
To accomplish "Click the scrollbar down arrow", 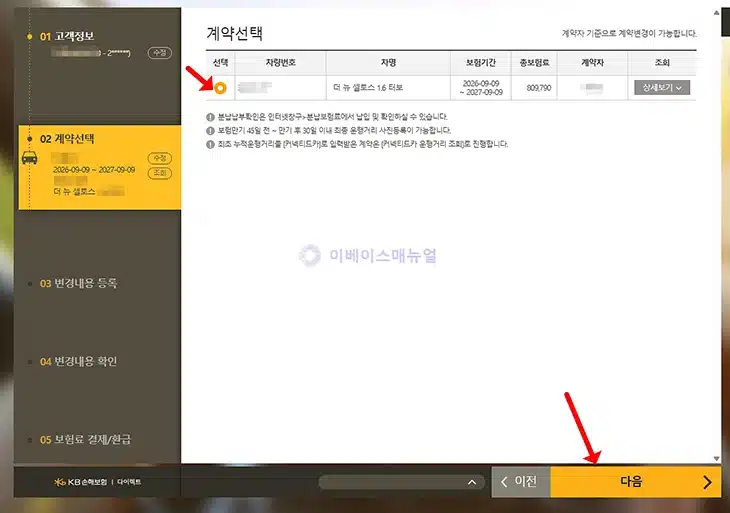I will (716, 459).
